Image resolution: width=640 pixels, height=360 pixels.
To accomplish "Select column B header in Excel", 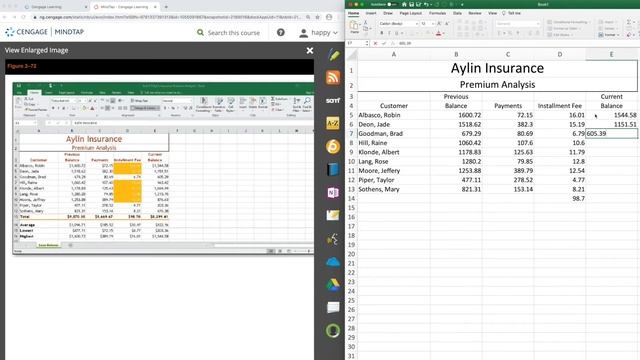I will point(456,54).
